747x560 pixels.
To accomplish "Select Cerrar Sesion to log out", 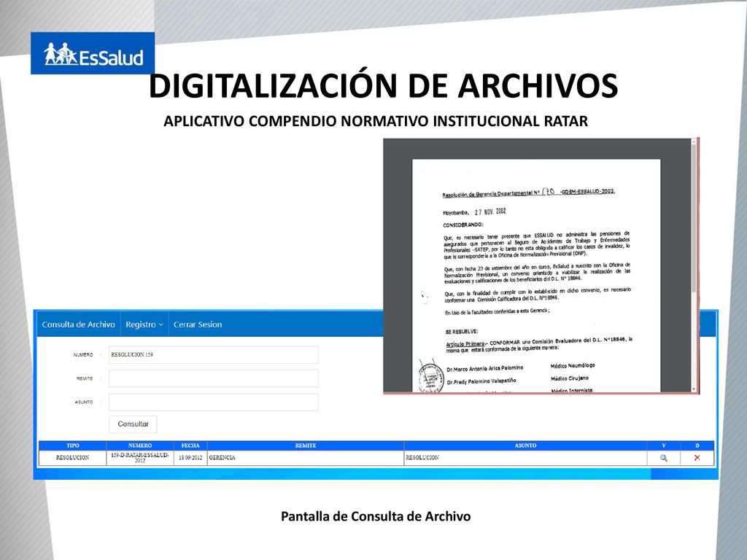I will point(198,324).
